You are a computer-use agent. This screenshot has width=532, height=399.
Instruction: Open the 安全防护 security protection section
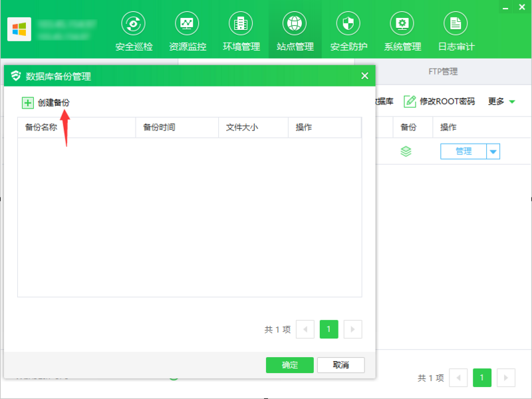[348, 31]
